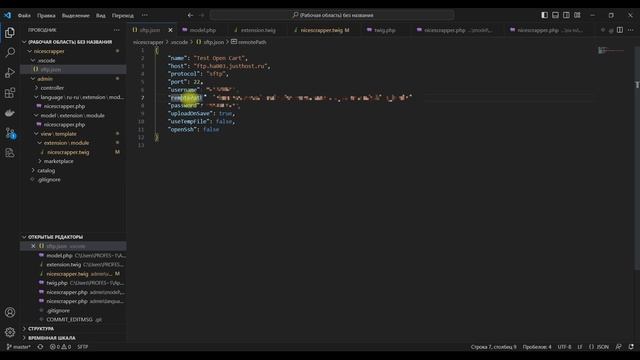Image resolution: width=640 pixels, height=360 pixels.
Task: Open the Файл menu
Action: click(x=24, y=16)
